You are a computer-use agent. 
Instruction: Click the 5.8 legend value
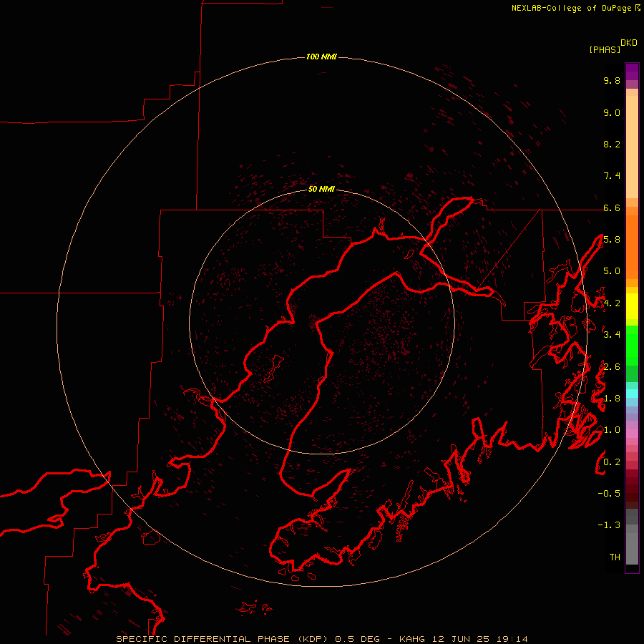coord(612,240)
